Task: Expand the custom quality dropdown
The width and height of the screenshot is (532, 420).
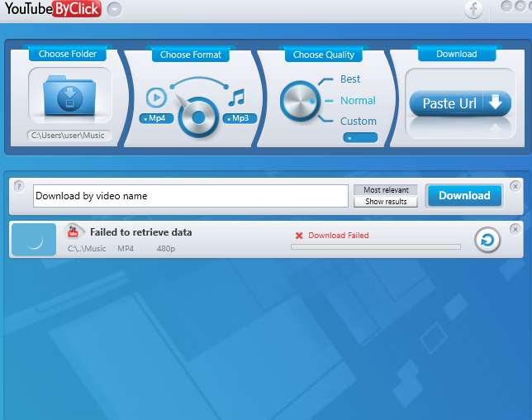Action: pyautogui.click(x=360, y=137)
